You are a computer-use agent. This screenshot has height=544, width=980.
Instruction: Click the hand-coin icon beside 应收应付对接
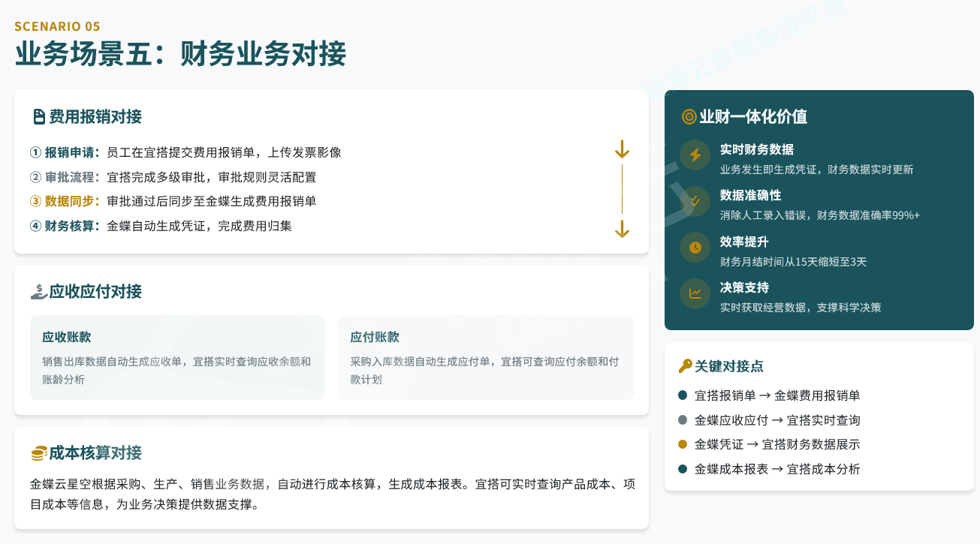(39, 292)
